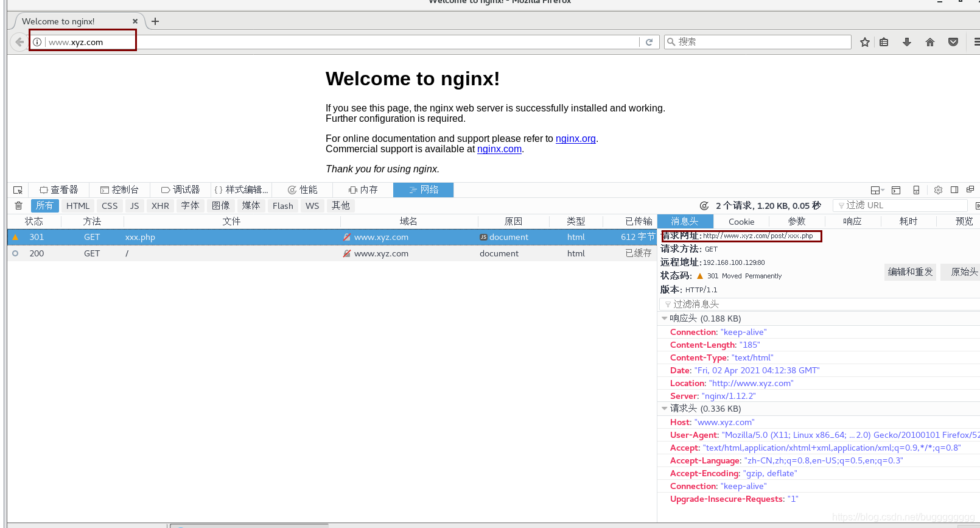The height and width of the screenshot is (528, 980).
Task: Bookmark this page with the star icon
Action: coord(864,42)
